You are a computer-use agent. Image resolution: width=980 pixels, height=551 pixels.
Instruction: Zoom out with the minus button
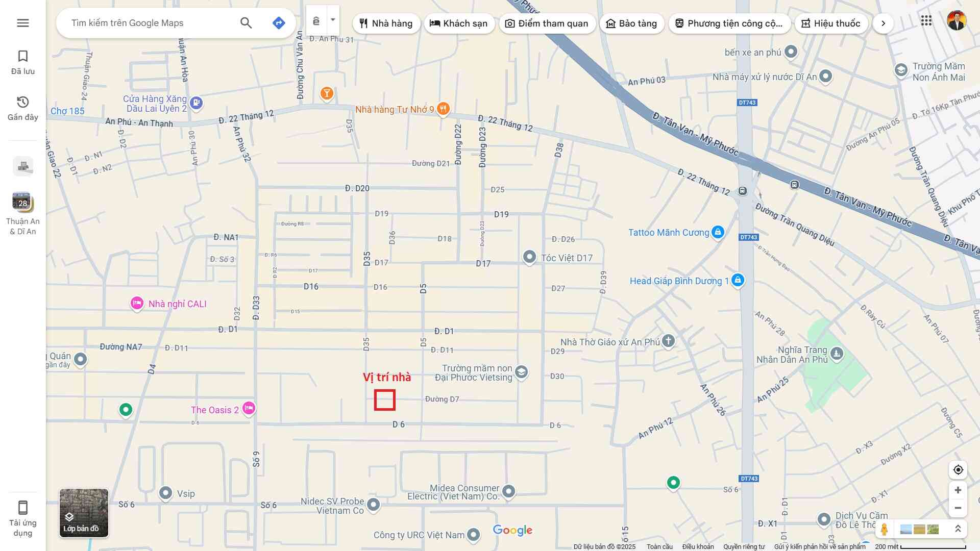tap(958, 508)
